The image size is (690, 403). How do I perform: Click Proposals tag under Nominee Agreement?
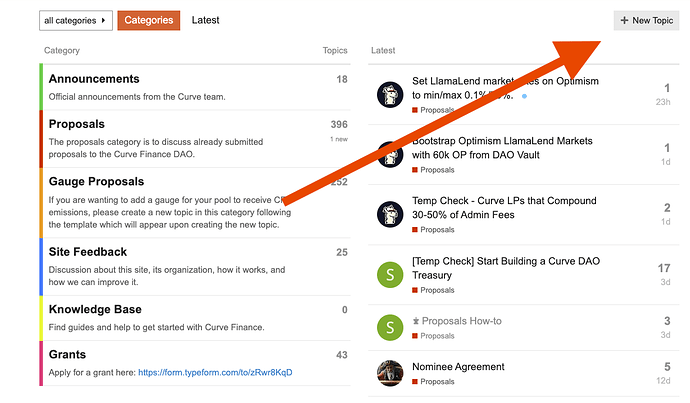[x=433, y=382]
